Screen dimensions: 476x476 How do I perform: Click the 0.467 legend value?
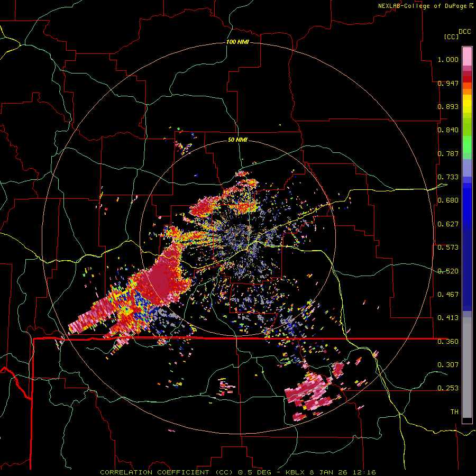click(x=448, y=295)
